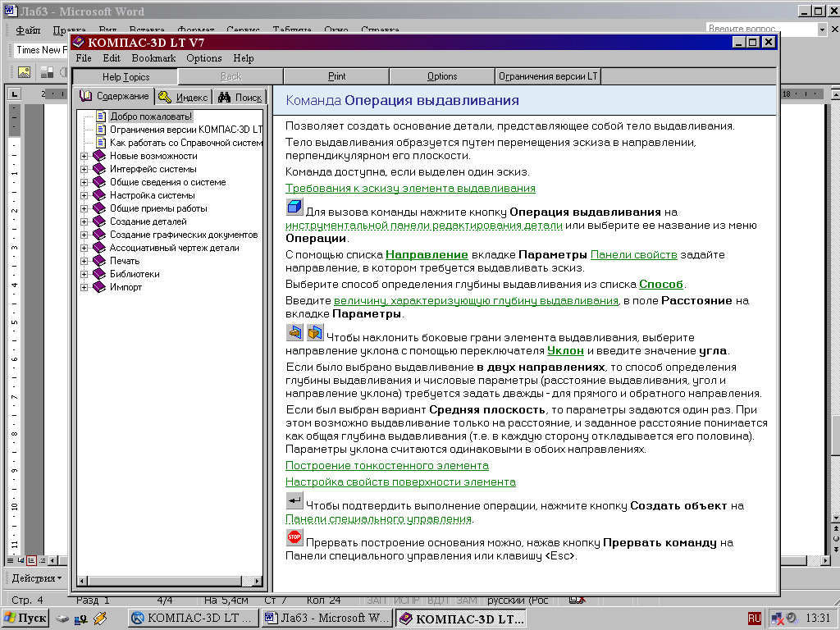The width and height of the screenshot is (840, 630).
Task: Click the Word spelling status icon in status bar
Action: (577, 600)
